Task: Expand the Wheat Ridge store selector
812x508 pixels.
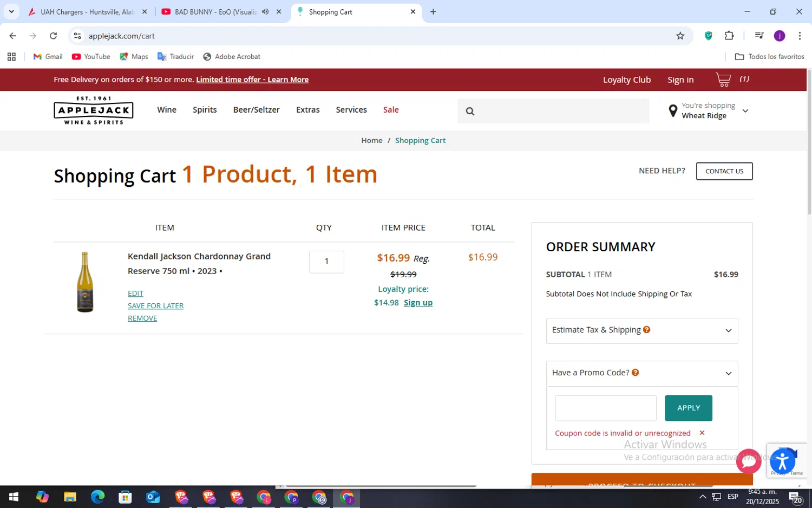Action: (x=745, y=111)
